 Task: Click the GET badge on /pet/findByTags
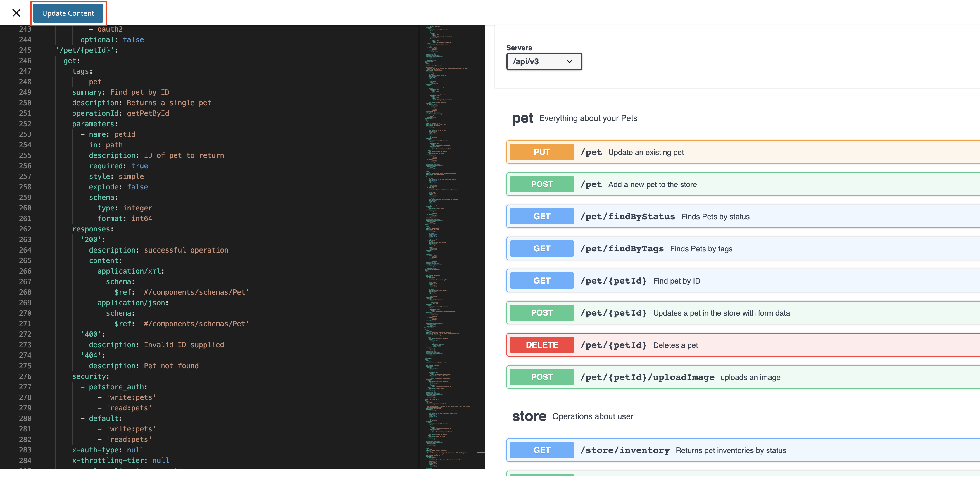pyautogui.click(x=541, y=248)
